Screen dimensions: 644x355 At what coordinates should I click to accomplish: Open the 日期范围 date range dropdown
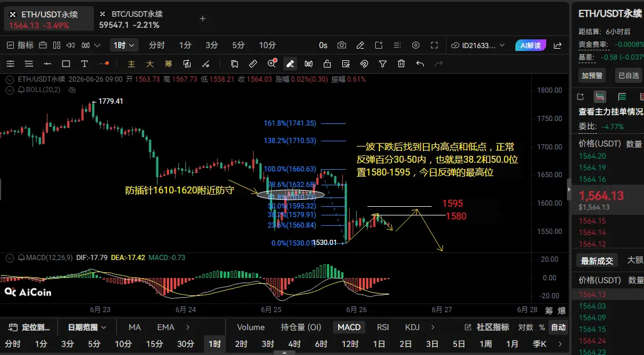click(x=87, y=327)
